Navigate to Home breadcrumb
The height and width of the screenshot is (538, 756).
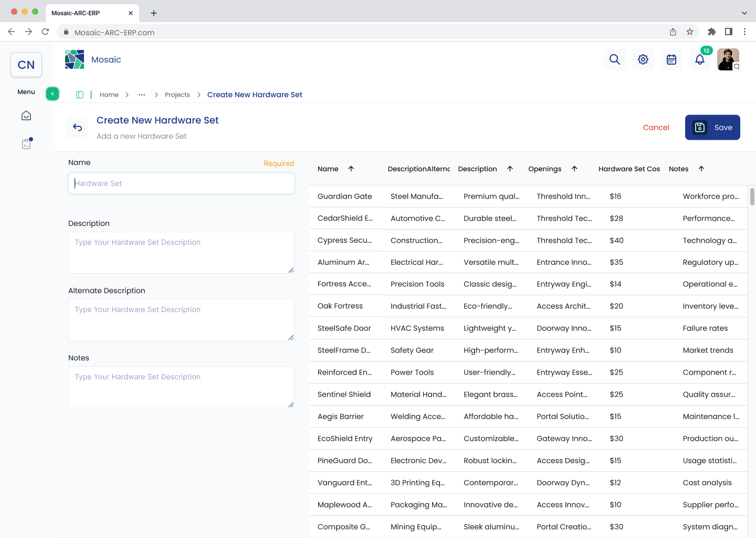point(109,95)
